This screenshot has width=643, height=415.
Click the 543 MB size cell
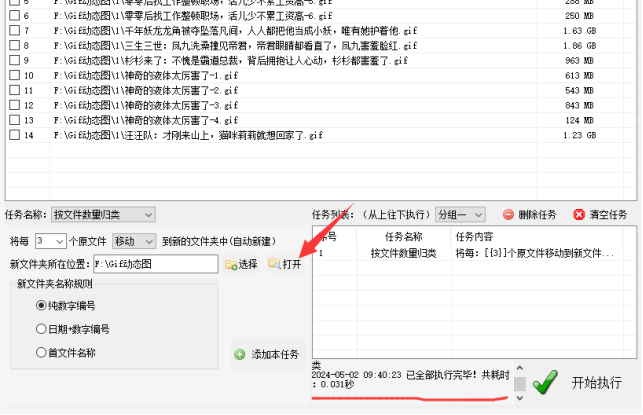coord(579,90)
